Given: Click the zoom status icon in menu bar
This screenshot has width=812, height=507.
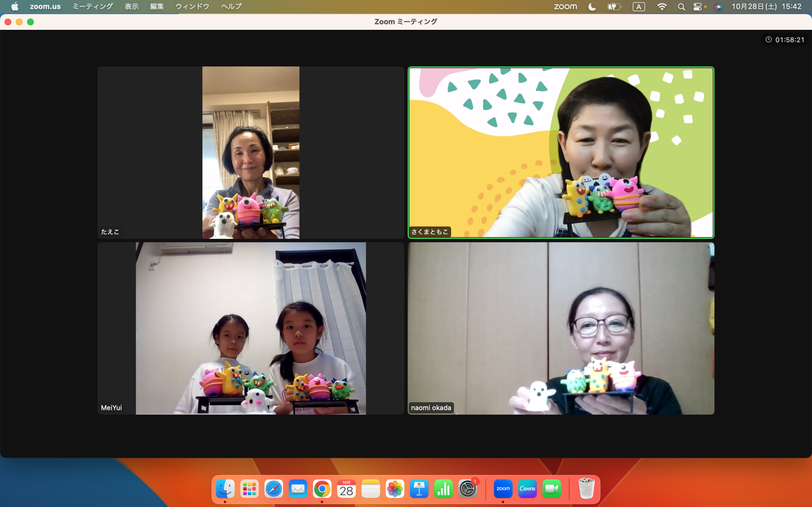Looking at the screenshot, I should 565,6.
